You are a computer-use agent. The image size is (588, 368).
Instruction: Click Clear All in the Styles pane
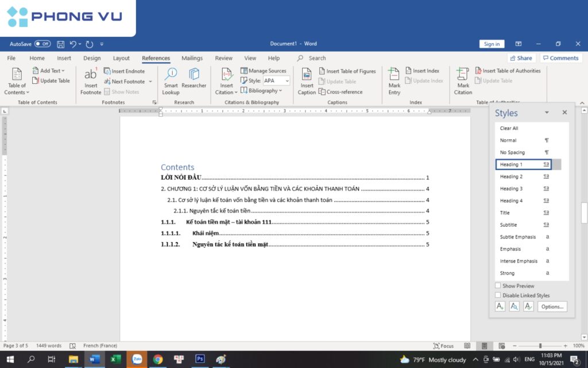pyautogui.click(x=508, y=128)
